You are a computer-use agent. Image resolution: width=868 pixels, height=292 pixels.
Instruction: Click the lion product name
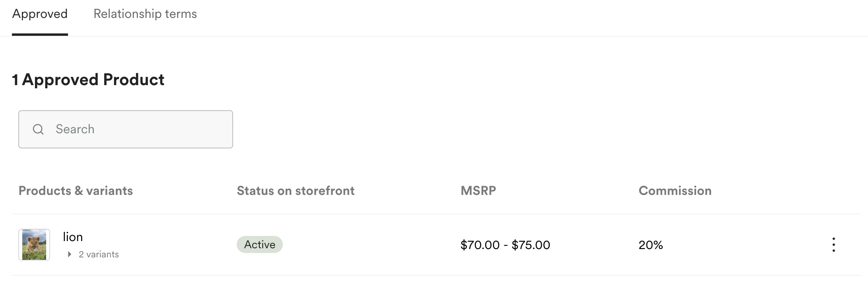73,237
